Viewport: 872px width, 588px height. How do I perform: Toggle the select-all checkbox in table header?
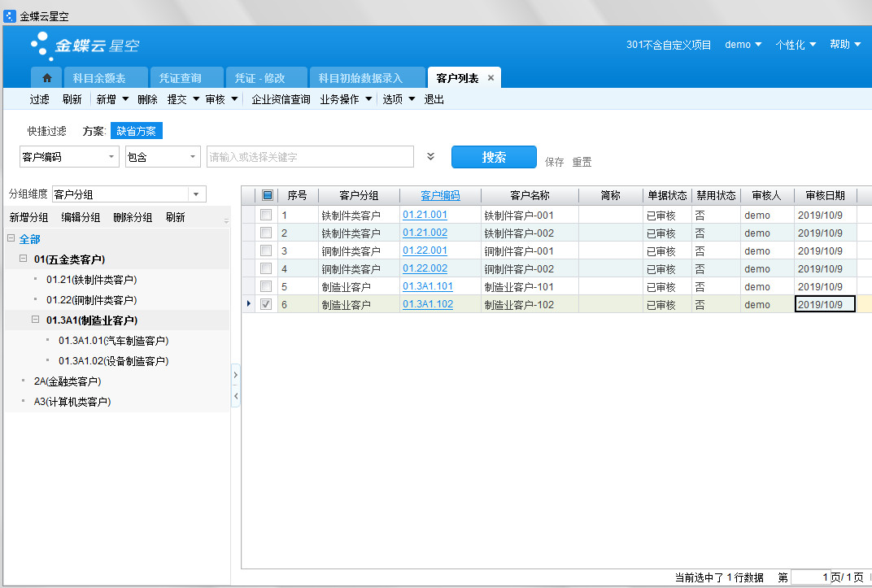[268, 195]
